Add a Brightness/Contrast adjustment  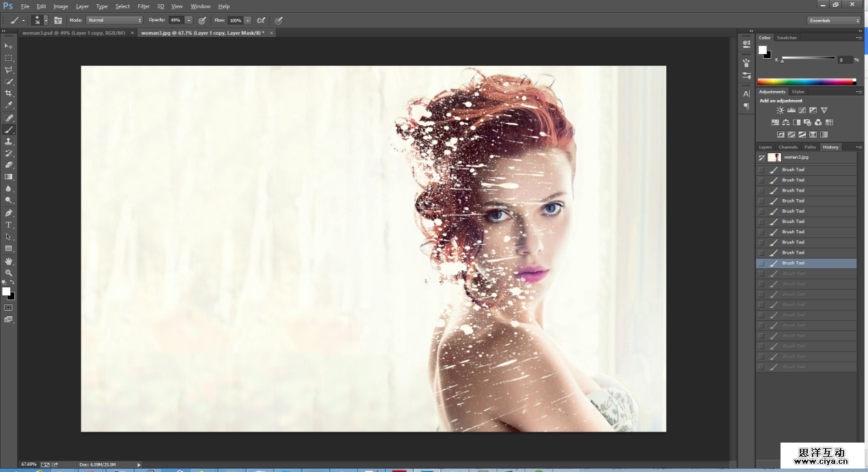tap(780, 110)
